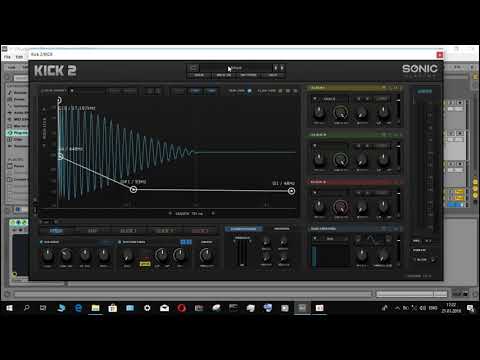Image resolution: width=480 pixels, height=360 pixels.
Task: Open Windows Start menu
Action: click(9, 308)
